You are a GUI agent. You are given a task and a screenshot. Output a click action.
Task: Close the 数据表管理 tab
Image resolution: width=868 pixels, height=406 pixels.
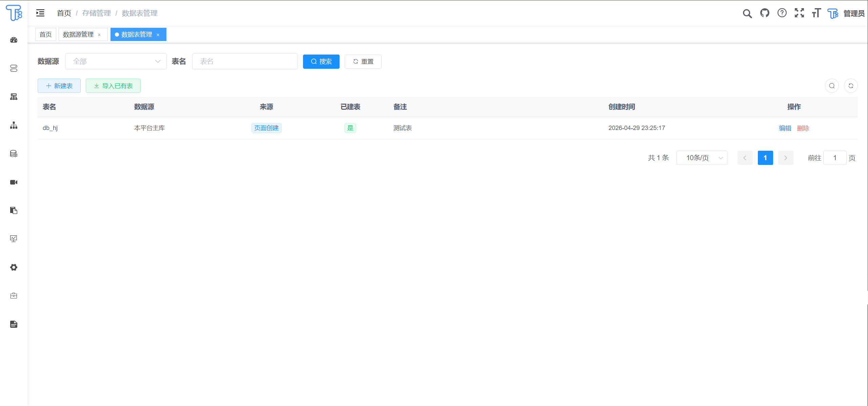158,35
